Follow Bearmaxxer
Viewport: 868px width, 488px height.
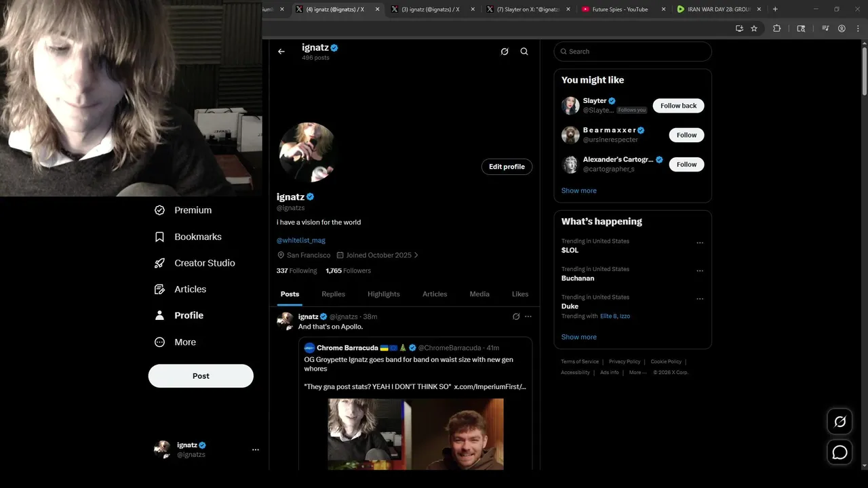pyautogui.click(x=686, y=135)
